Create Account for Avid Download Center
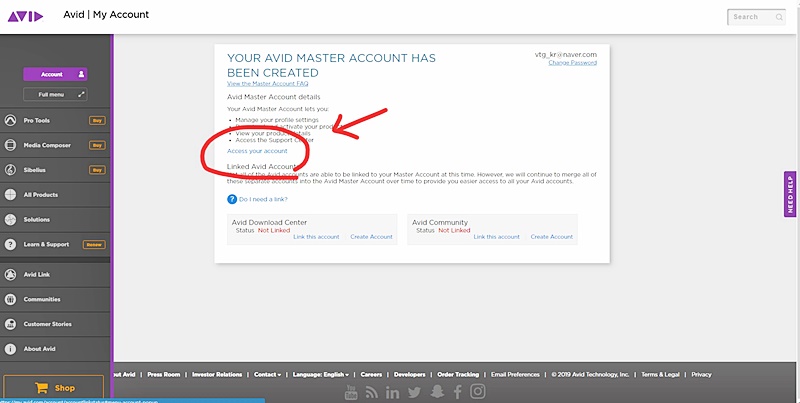This screenshot has width=800, height=403. (371, 237)
